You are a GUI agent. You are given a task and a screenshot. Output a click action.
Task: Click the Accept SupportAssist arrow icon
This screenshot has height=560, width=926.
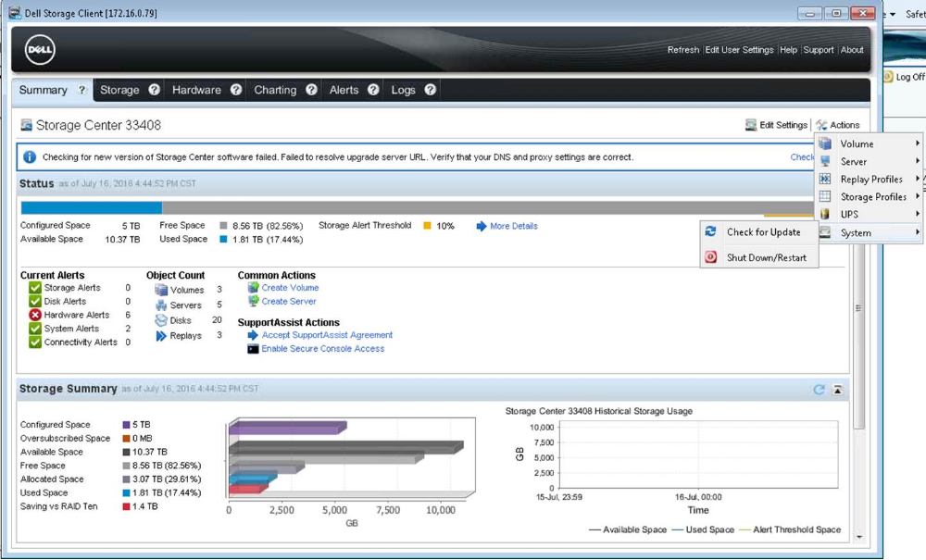pos(253,335)
